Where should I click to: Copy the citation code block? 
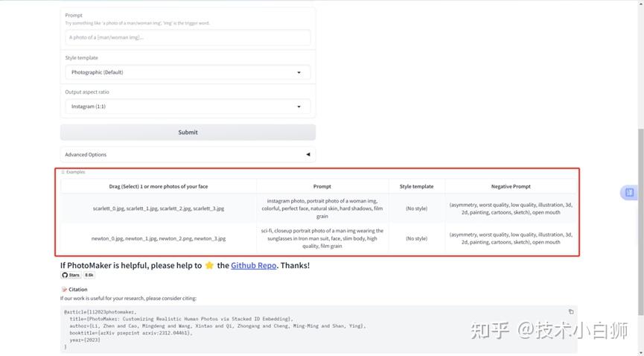tap(571, 311)
